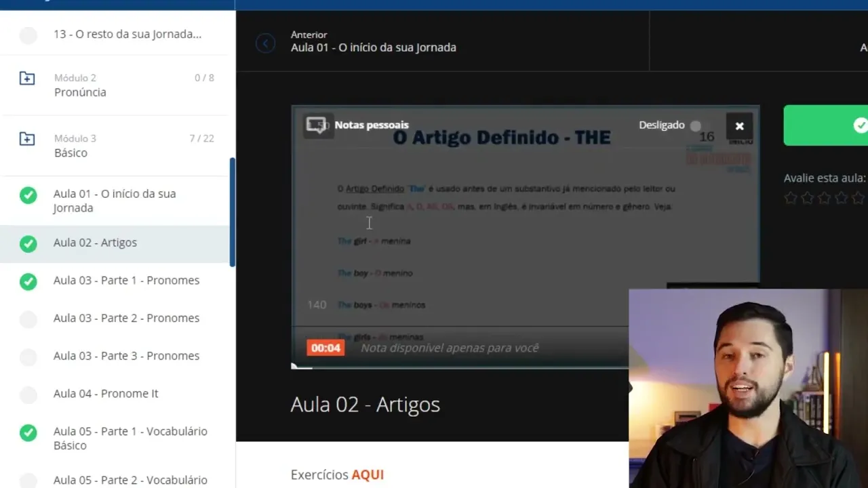
Task: Open Aula 03 - Parte 3 - Pronomes
Action: tap(126, 356)
